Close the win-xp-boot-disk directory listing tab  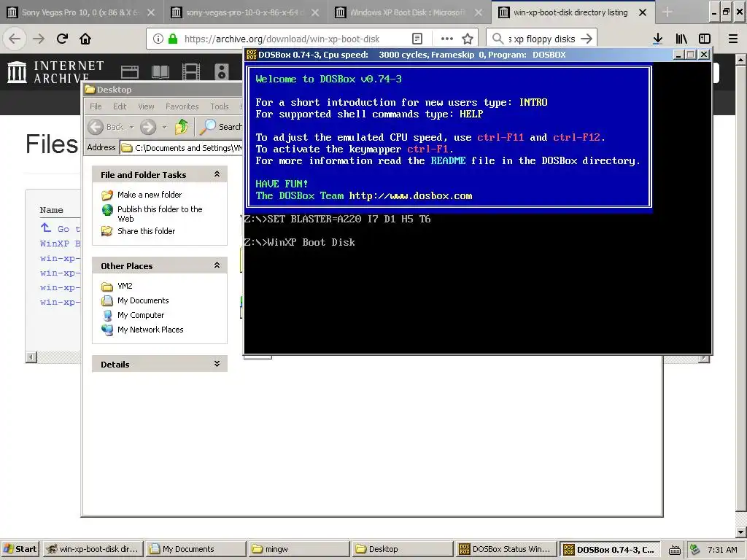coord(643,12)
